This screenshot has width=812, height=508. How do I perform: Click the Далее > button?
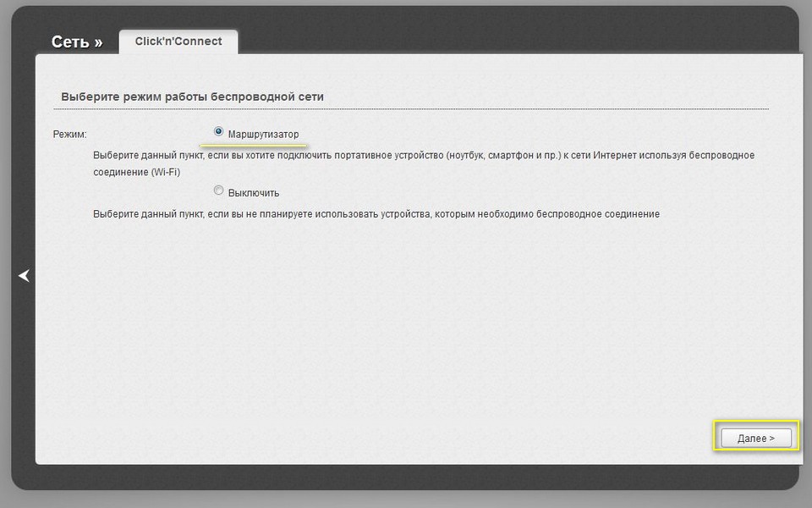click(756, 438)
